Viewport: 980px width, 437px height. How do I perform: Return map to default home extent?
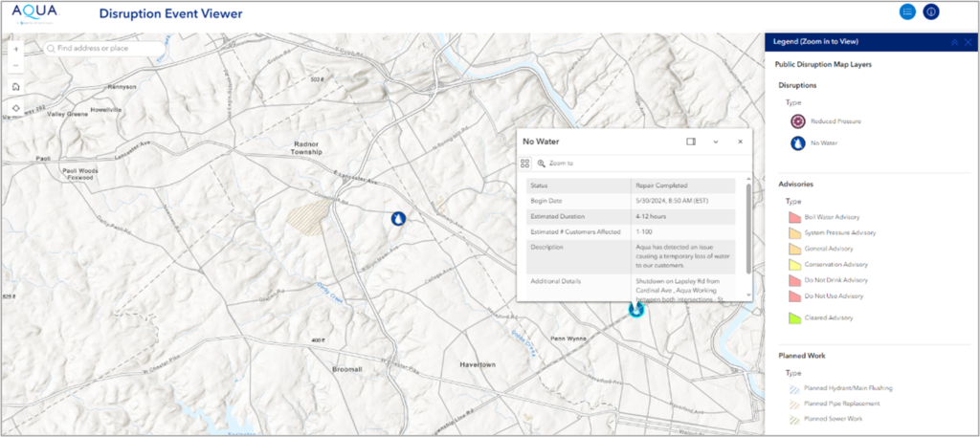15,87
